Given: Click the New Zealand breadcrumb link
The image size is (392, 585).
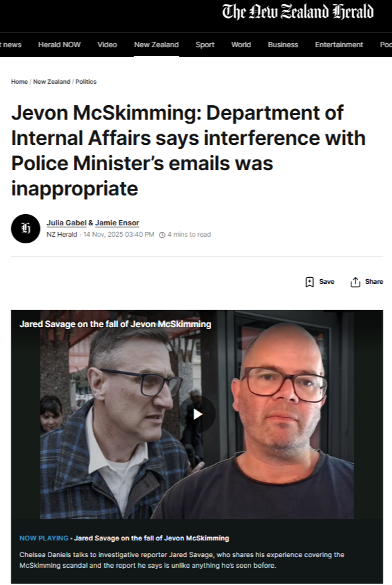Looking at the screenshot, I should (51, 82).
